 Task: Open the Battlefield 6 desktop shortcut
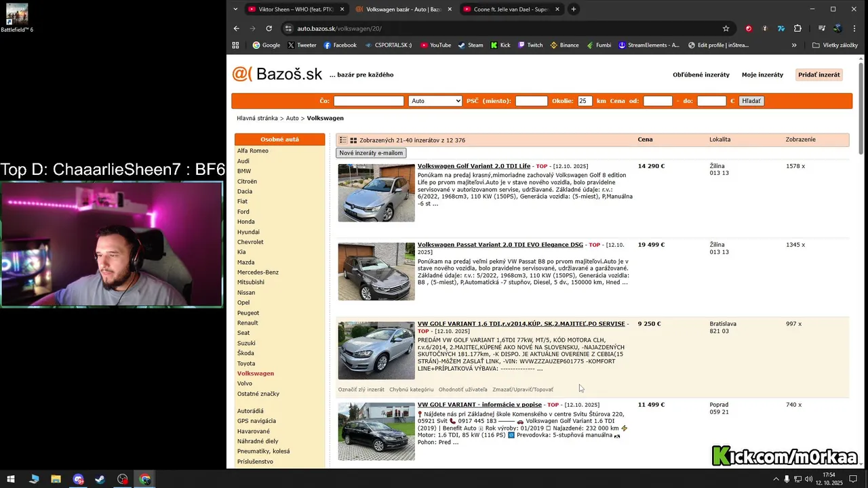click(17, 18)
